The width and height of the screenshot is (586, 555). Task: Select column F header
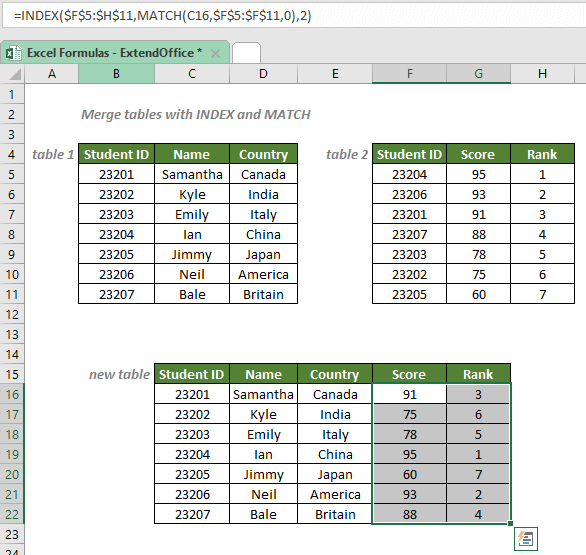coord(409,74)
